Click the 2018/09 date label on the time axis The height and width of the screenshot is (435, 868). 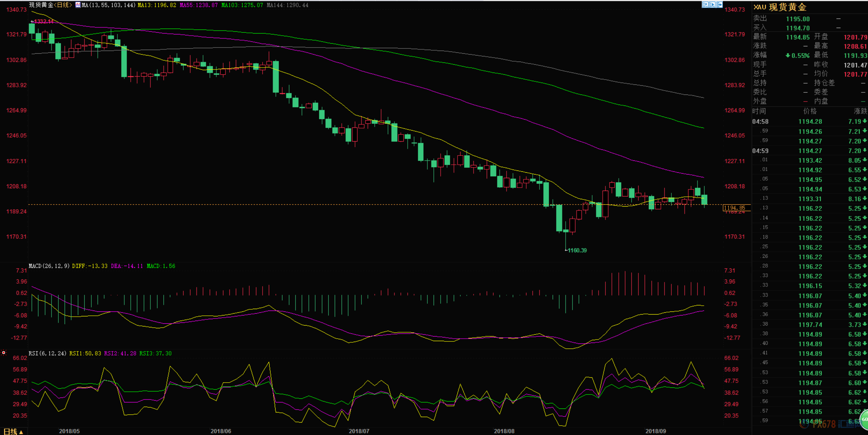(655, 431)
